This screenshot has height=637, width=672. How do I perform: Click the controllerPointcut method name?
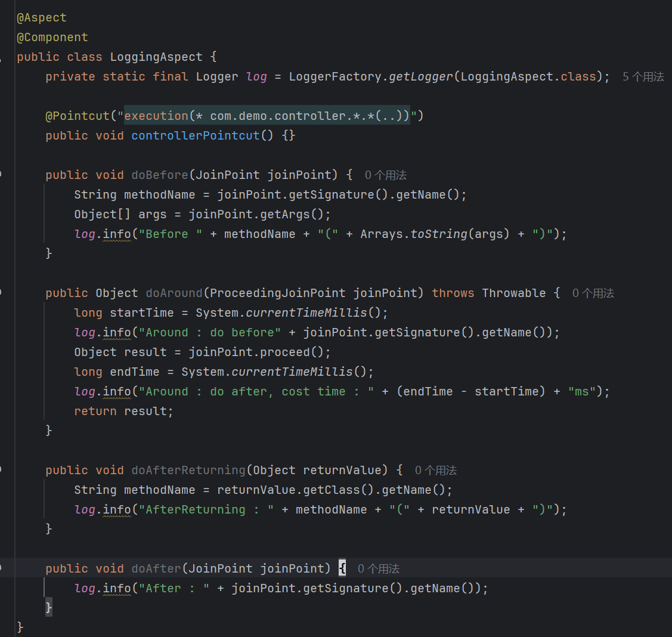coord(196,136)
